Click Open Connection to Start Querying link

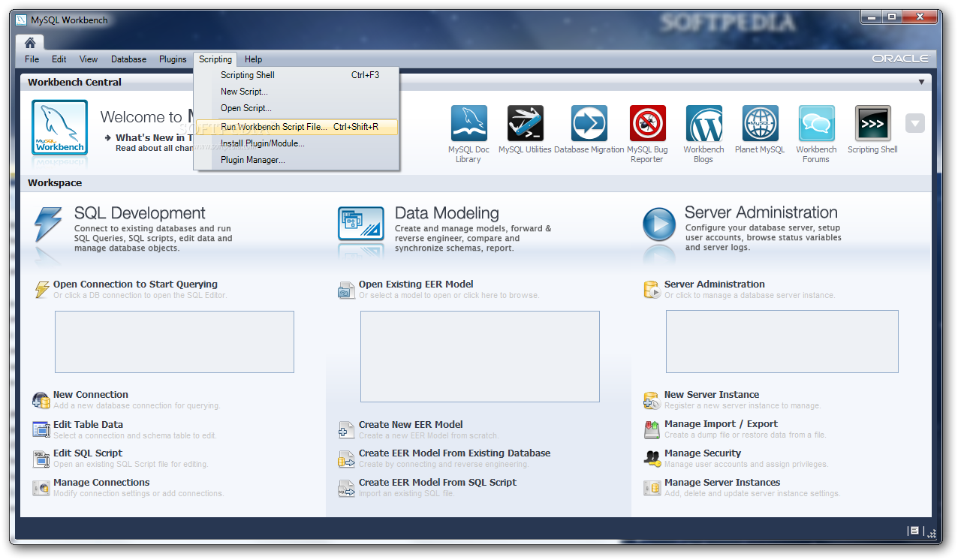[x=135, y=285]
